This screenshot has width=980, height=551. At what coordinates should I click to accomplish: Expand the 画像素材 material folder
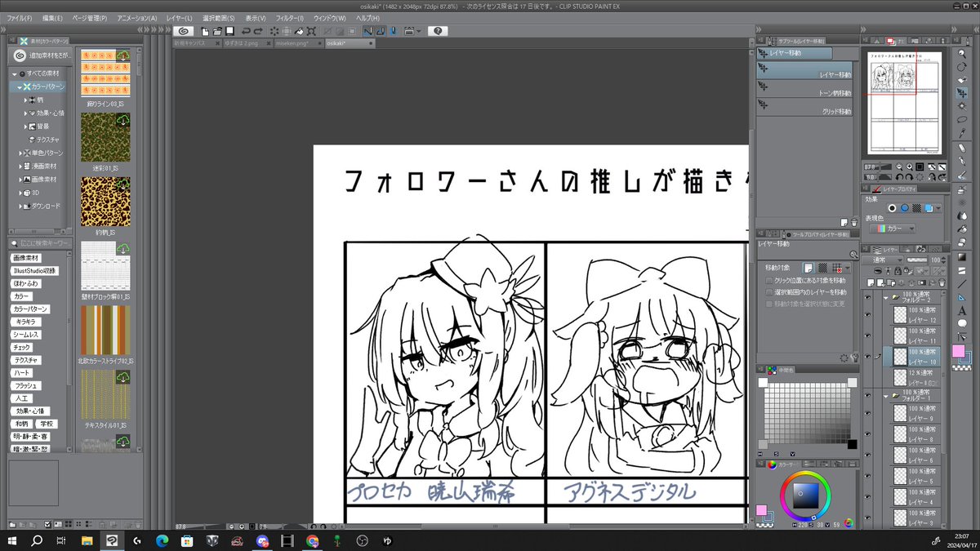point(20,179)
